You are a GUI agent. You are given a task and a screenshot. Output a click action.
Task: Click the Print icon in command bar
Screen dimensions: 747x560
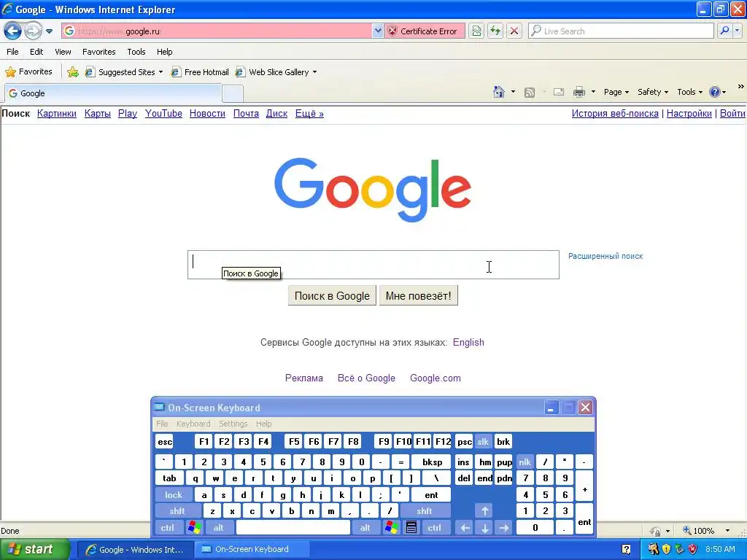[x=578, y=92]
